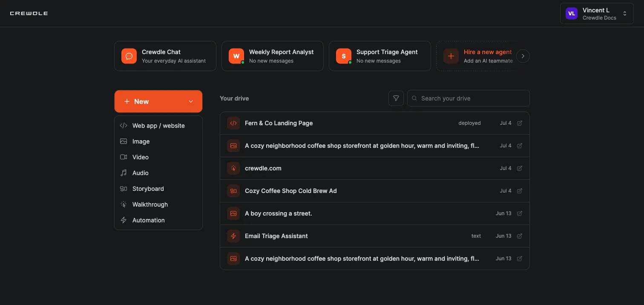Click the orange New button
The image size is (644, 305).
pos(158,101)
